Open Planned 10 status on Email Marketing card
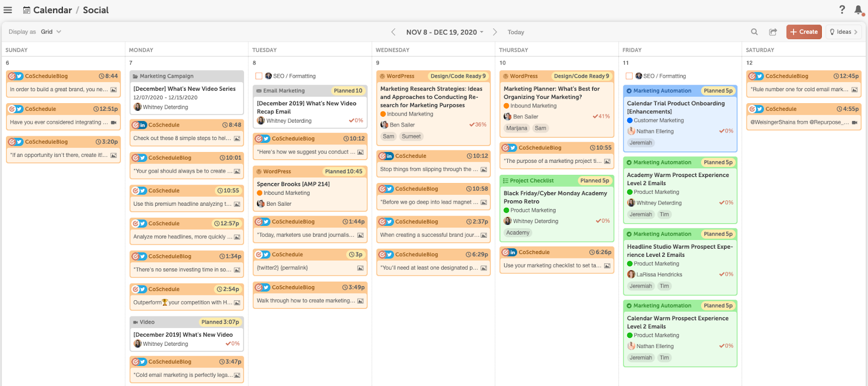Screen dimensions: 868x386 click(x=348, y=91)
